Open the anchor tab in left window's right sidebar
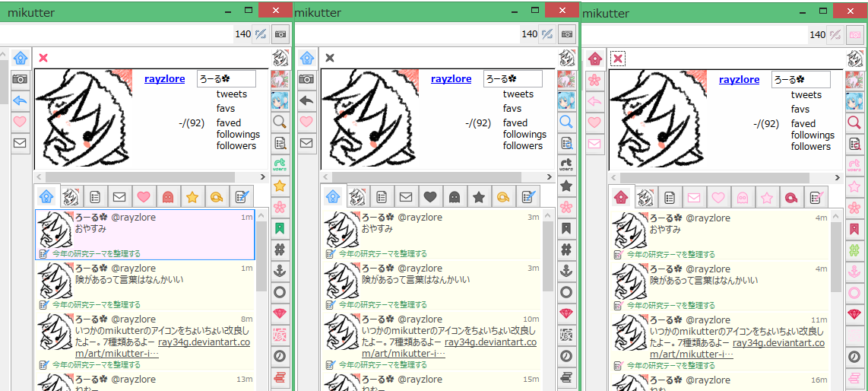 click(280, 270)
